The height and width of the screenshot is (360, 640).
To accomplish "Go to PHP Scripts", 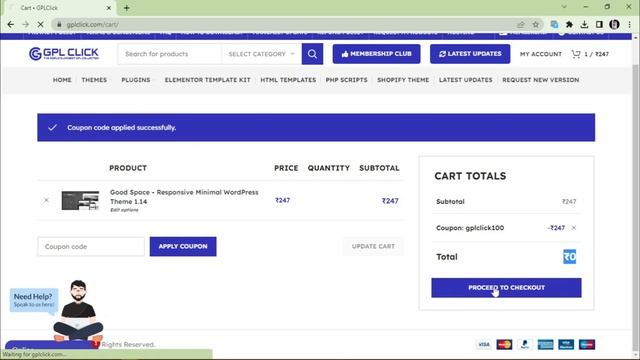I will pos(347,80).
